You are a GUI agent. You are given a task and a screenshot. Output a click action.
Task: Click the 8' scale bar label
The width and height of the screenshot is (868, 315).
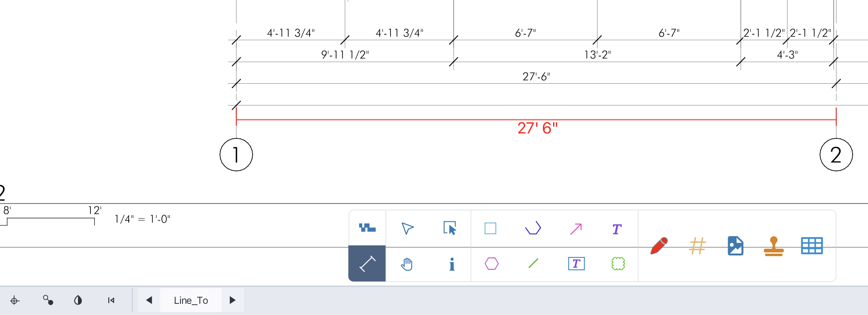pos(7,211)
